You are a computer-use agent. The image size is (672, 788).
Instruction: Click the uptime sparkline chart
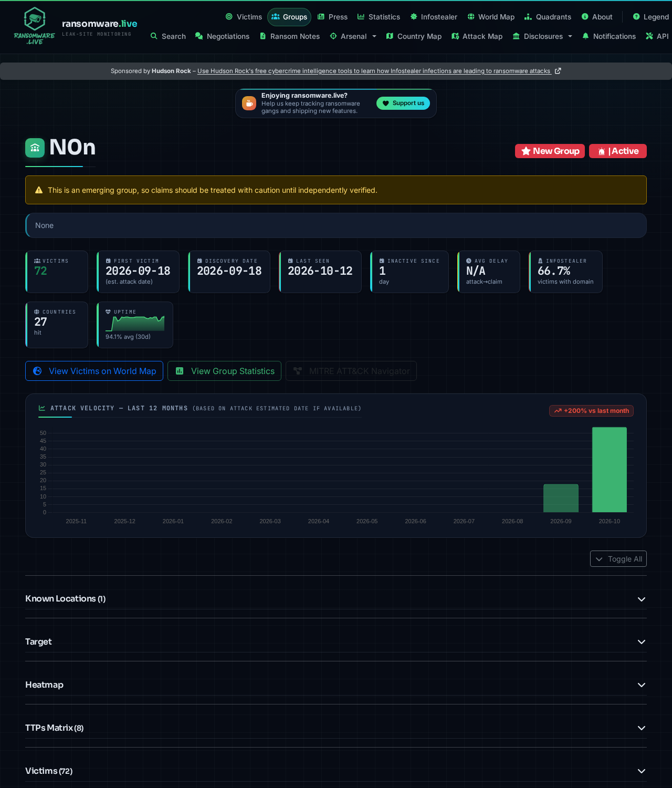click(135, 324)
